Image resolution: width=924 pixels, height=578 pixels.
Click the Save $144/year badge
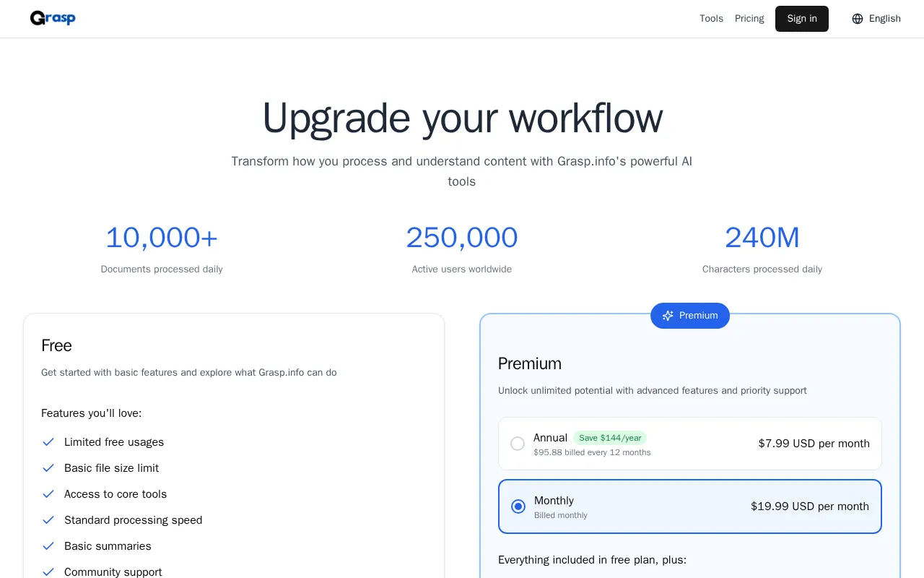[610, 438]
